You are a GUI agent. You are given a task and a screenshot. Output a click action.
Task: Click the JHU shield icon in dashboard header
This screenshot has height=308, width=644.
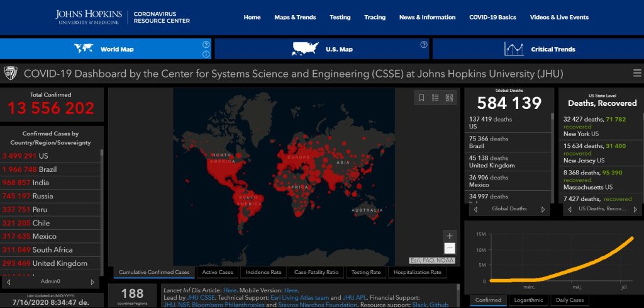click(10, 74)
